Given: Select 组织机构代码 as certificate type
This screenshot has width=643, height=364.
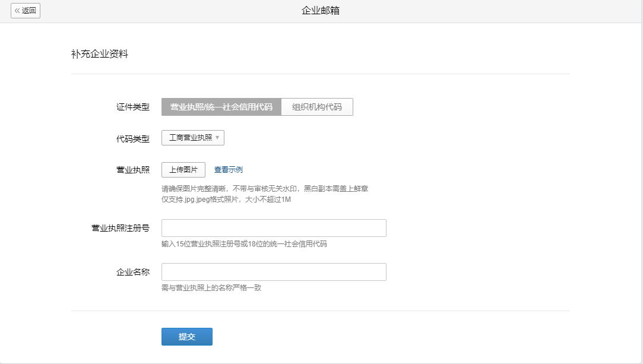Looking at the screenshot, I should tap(318, 107).
